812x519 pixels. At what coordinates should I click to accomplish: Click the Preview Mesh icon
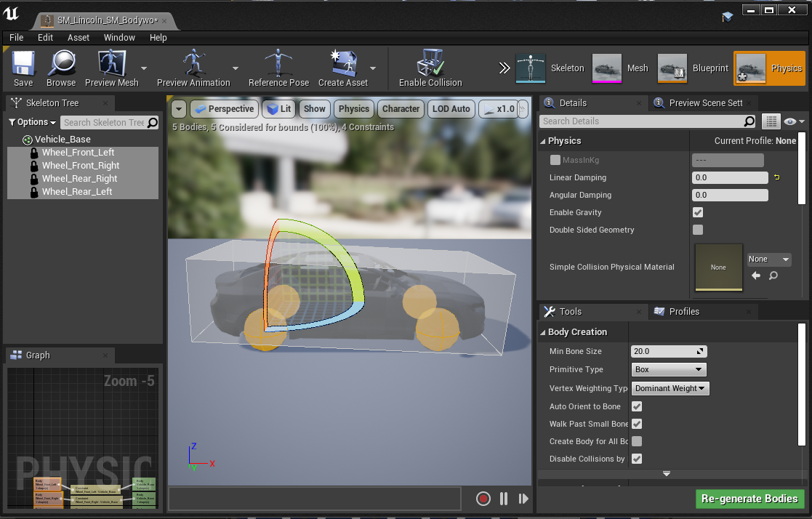110,64
